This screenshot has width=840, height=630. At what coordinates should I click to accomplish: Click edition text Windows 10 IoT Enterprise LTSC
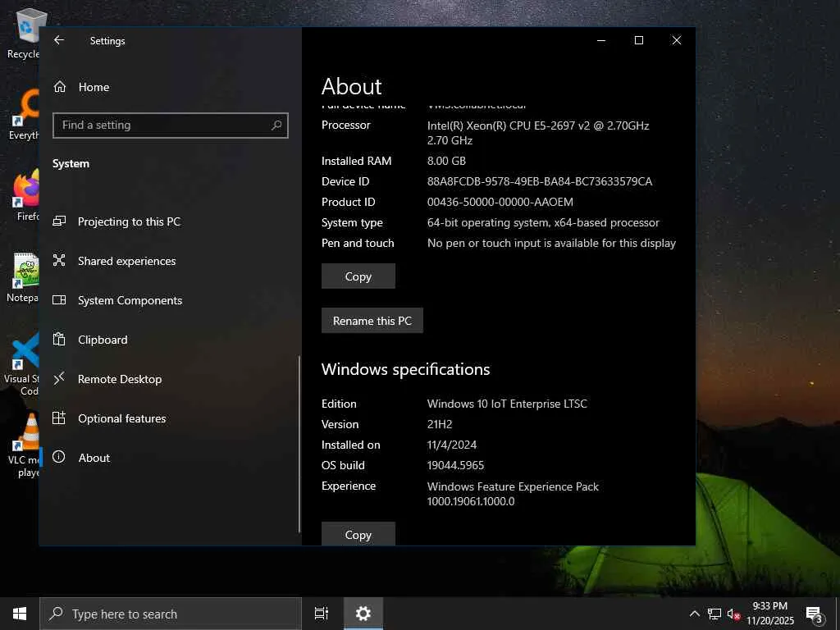click(x=507, y=404)
